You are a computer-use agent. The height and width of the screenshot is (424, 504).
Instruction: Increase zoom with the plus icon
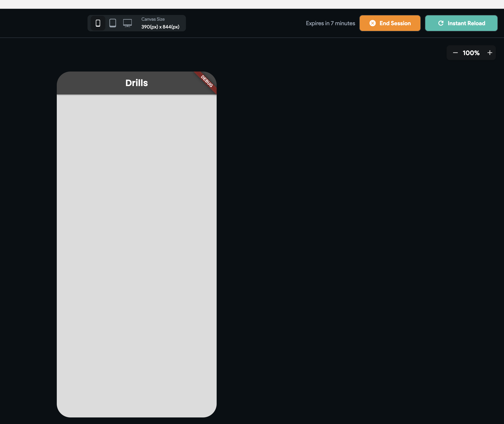click(x=490, y=53)
